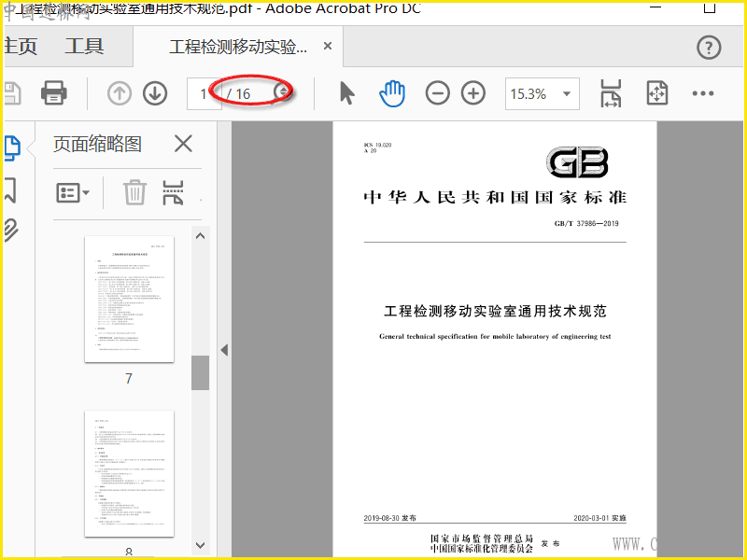Open thumbnail options dropdown menu
The height and width of the screenshot is (560, 747).
(x=73, y=193)
